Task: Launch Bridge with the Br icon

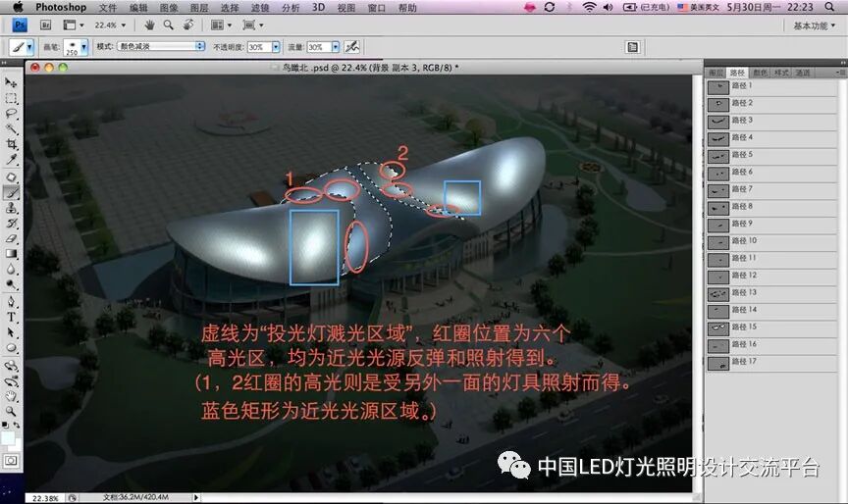Action: pos(45,25)
